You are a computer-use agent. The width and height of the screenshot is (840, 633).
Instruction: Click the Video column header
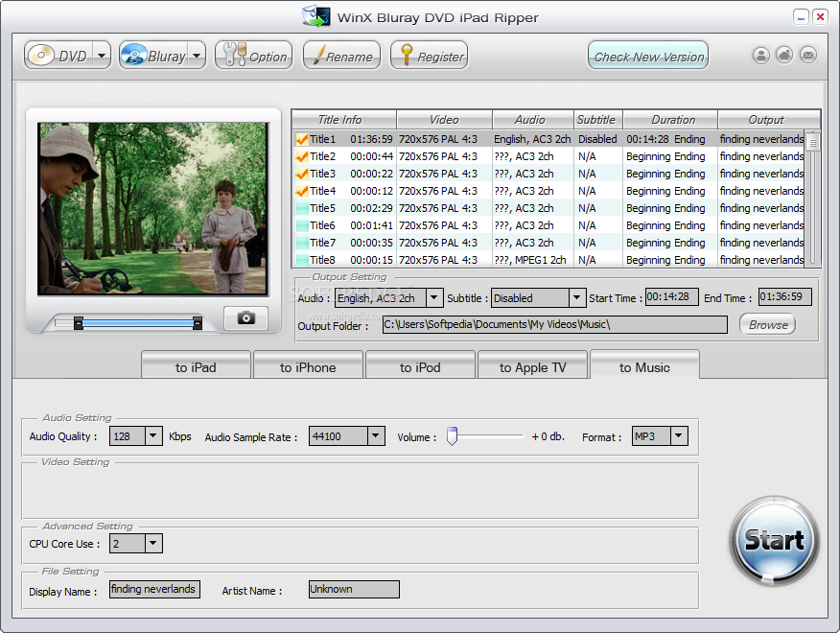(444, 120)
